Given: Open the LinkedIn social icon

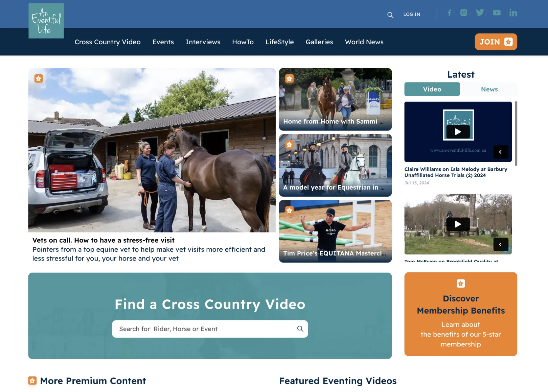Looking at the screenshot, I should [513, 13].
